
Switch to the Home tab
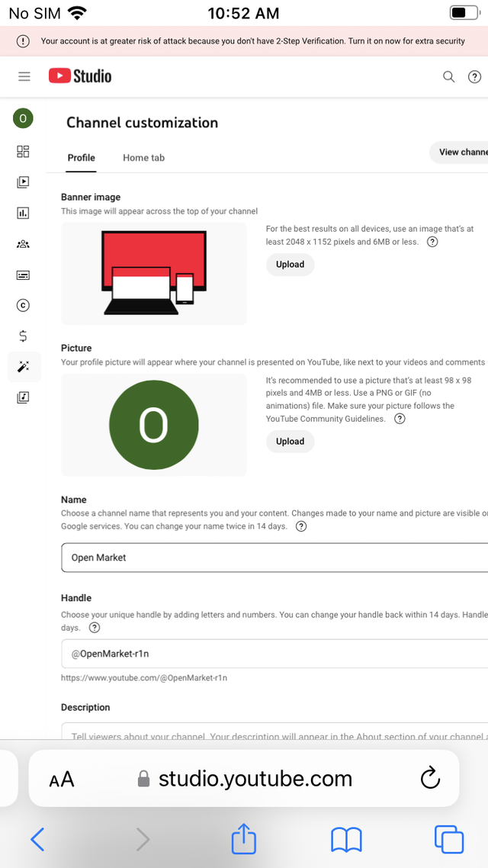tap(144, 158)
